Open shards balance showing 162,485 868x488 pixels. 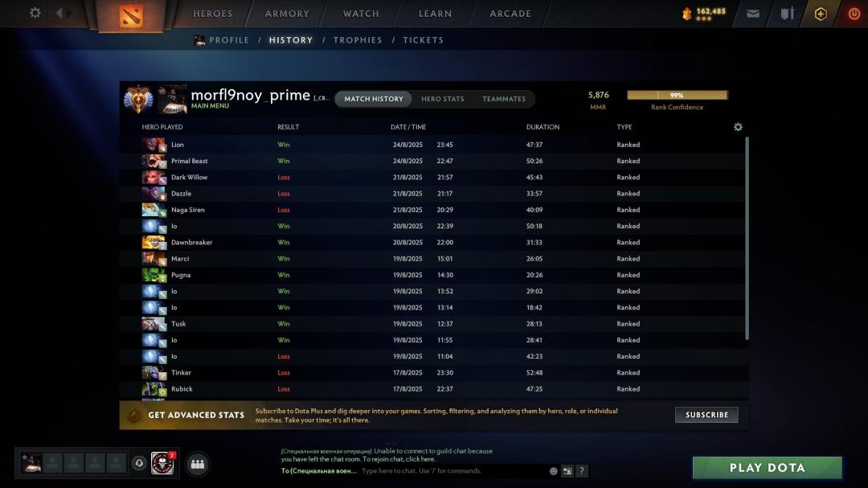tap(703, 14)
